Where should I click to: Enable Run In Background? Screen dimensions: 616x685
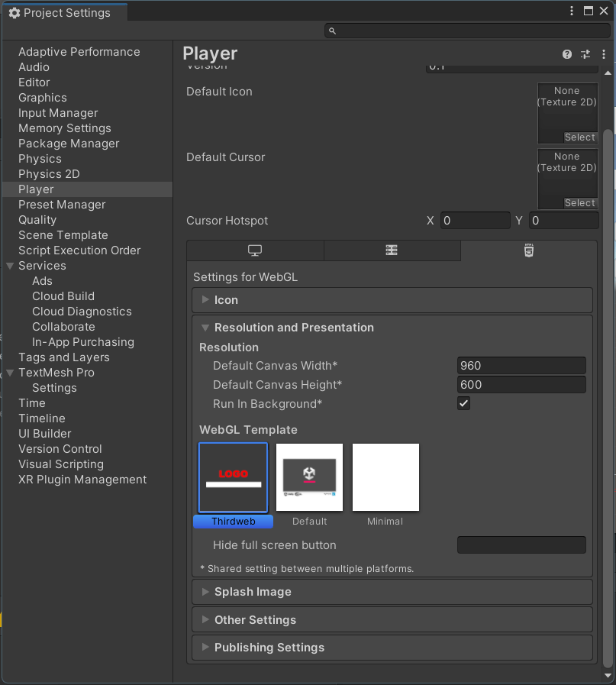pos(463,403)
